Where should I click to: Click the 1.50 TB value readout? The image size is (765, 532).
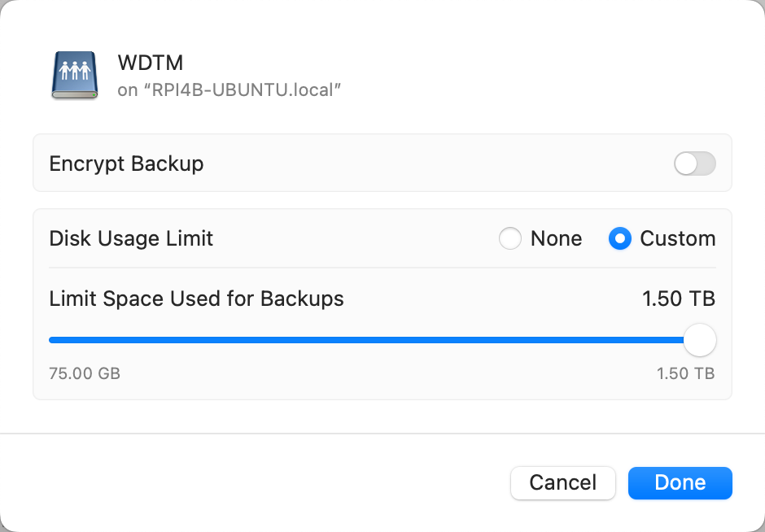(679, 299)
